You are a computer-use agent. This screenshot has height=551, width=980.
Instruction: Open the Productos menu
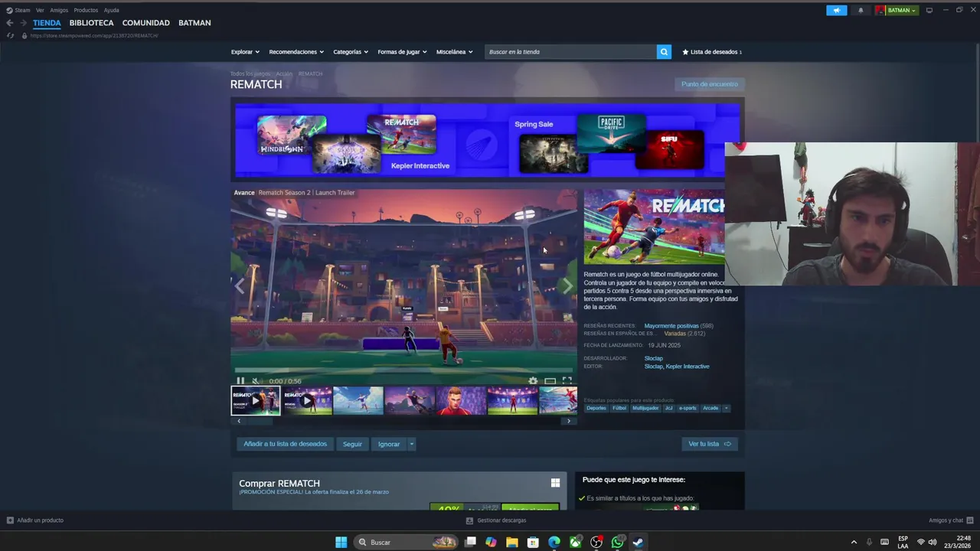86,10
